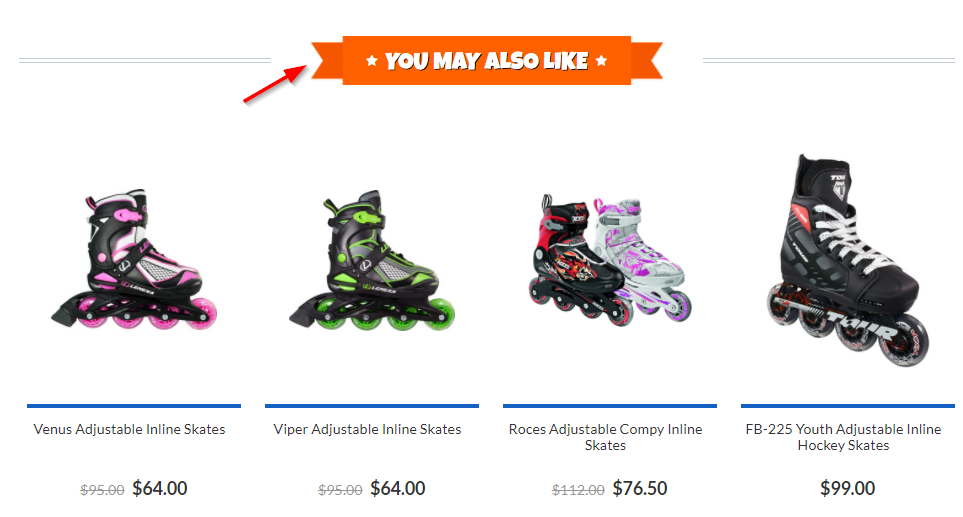Click the Venus Adjustable Inline Skates title
Viewport: 963px width, 517px height.
(130, 429)
